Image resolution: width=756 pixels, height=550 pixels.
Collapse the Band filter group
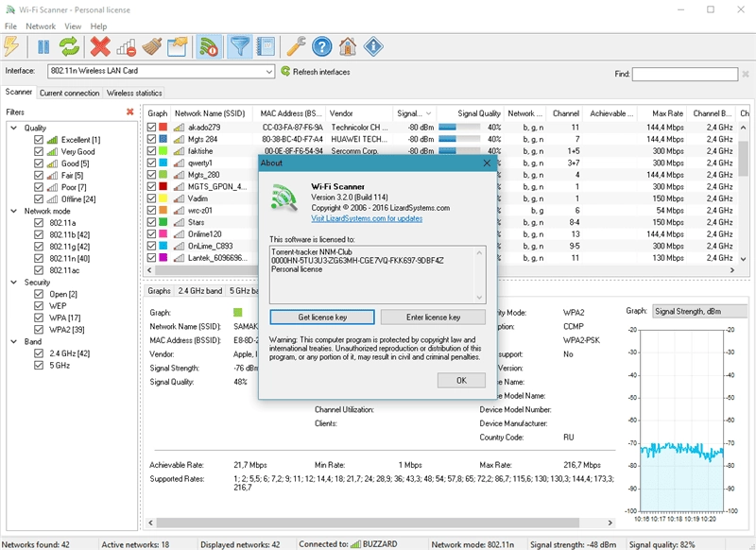click(14, 341)
